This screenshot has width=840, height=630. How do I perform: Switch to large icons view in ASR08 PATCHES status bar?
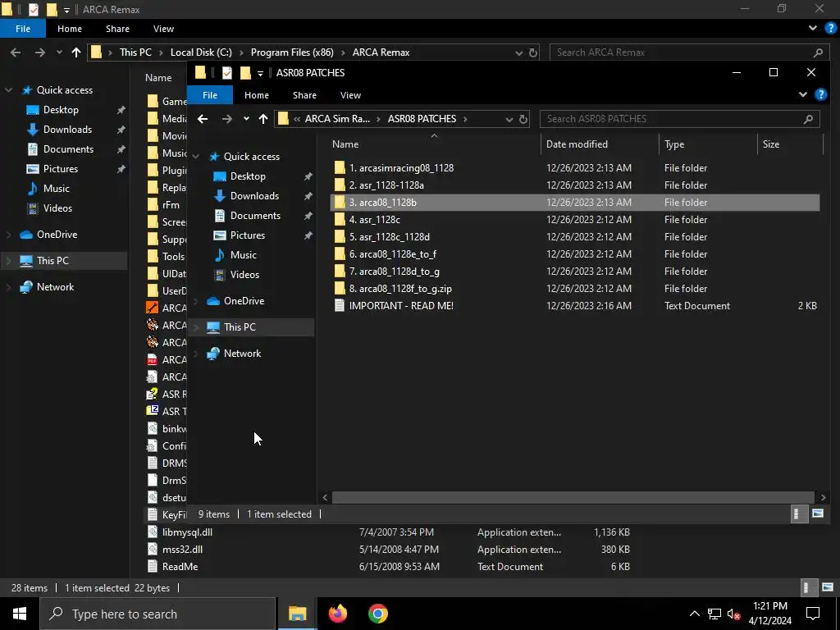pos(818,514)
